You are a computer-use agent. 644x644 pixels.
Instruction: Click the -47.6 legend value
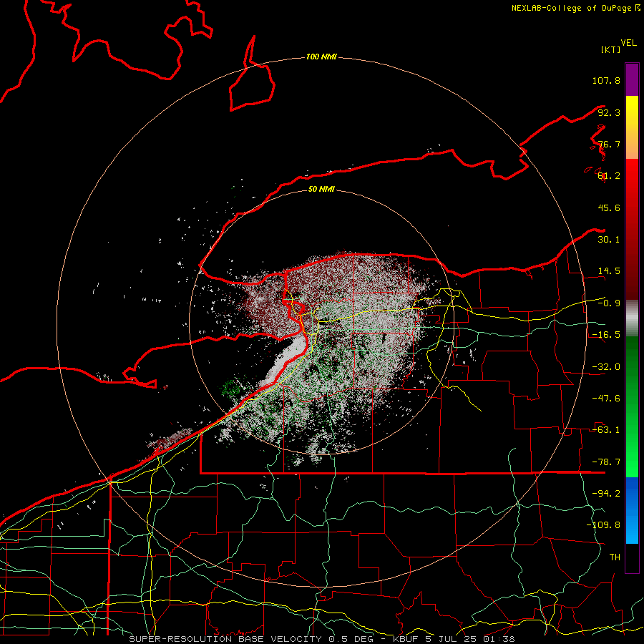coord(606,399)
